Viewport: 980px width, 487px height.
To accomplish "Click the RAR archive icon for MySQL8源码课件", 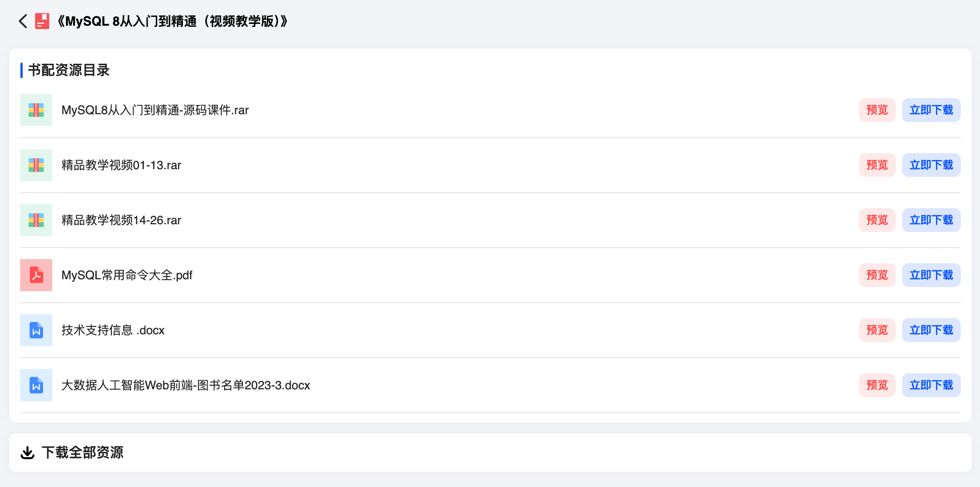I will (x=36, y=110).
